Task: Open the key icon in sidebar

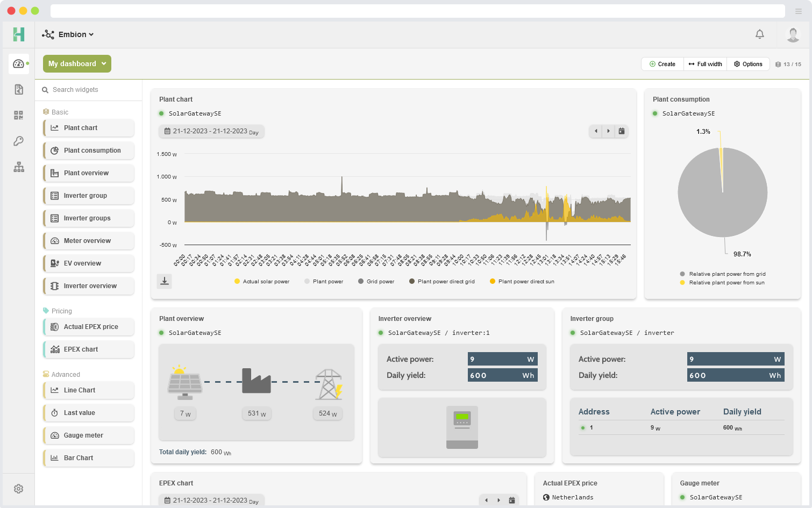Action: (x=19, y=141)
